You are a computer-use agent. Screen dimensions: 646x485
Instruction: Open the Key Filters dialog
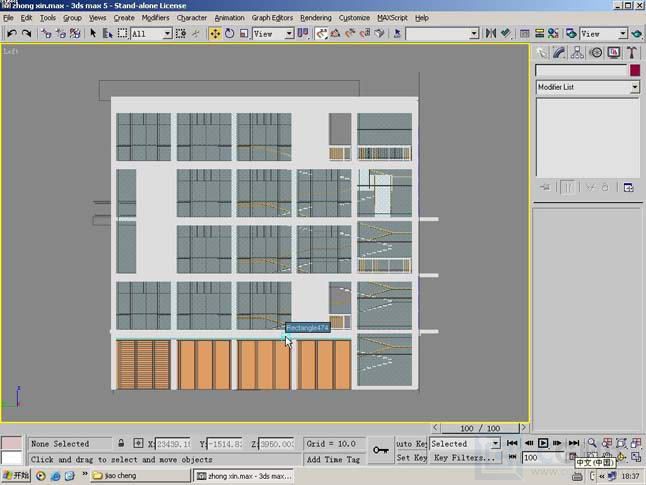click(x=465, y=458)
